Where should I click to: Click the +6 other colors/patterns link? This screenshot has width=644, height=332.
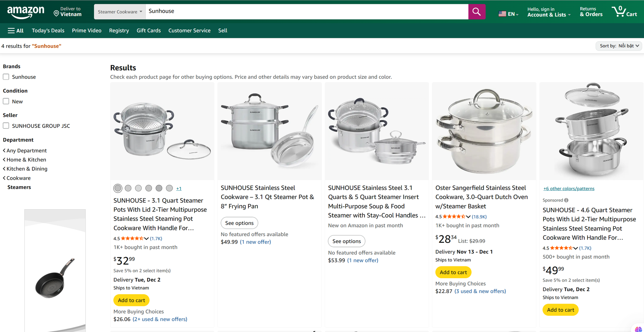569,189
